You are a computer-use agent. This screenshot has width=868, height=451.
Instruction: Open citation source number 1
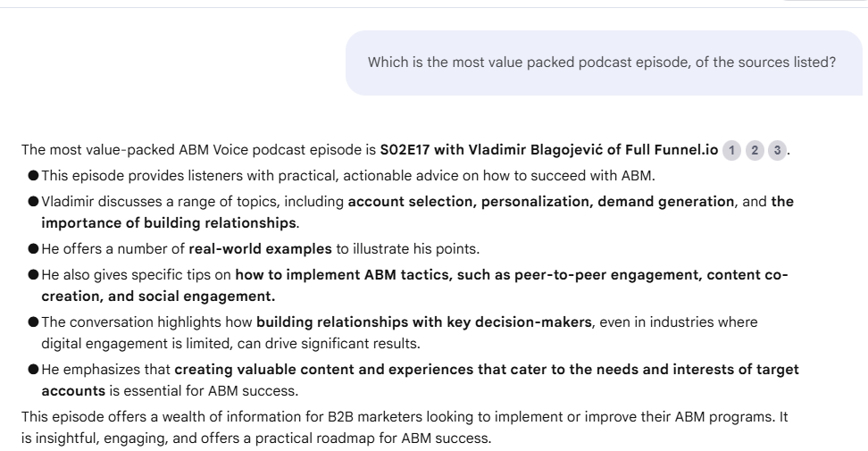coord(731,150)
